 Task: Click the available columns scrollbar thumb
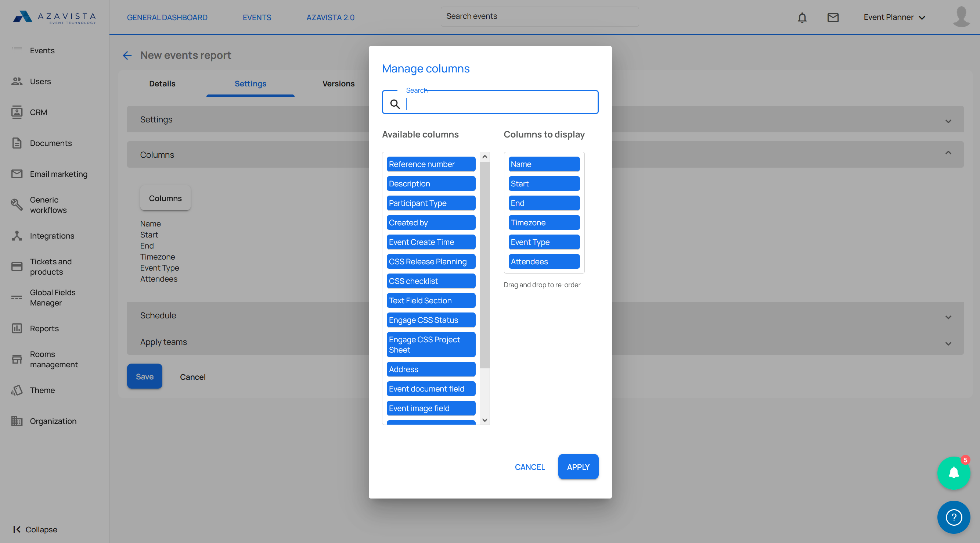pyautogui.click(x=485, y=265)
